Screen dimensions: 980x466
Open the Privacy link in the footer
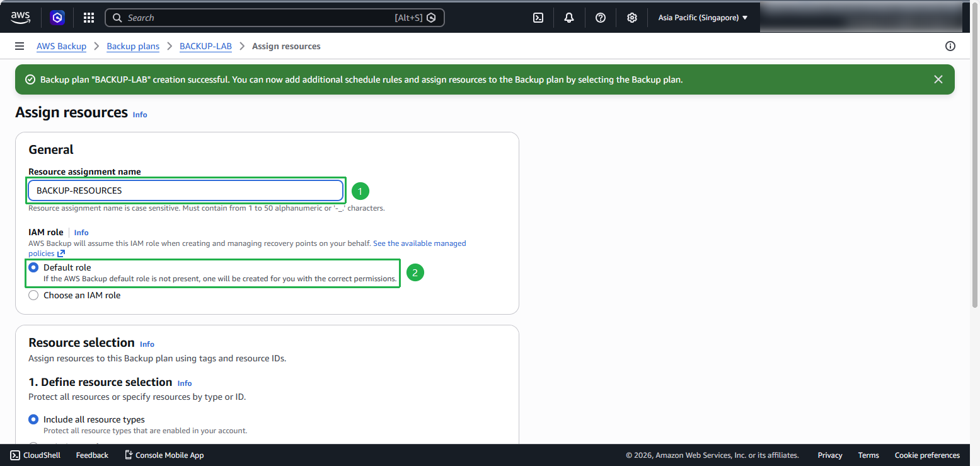point(830,455)
